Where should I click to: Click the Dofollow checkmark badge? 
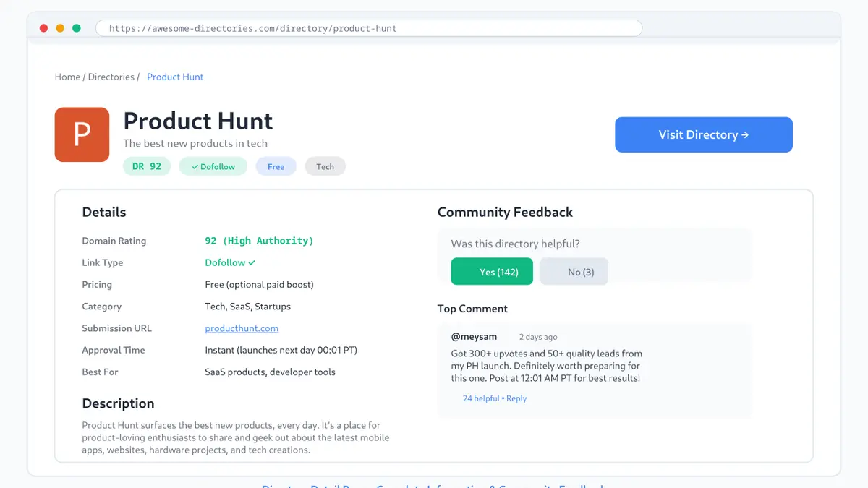click(213, 166)
